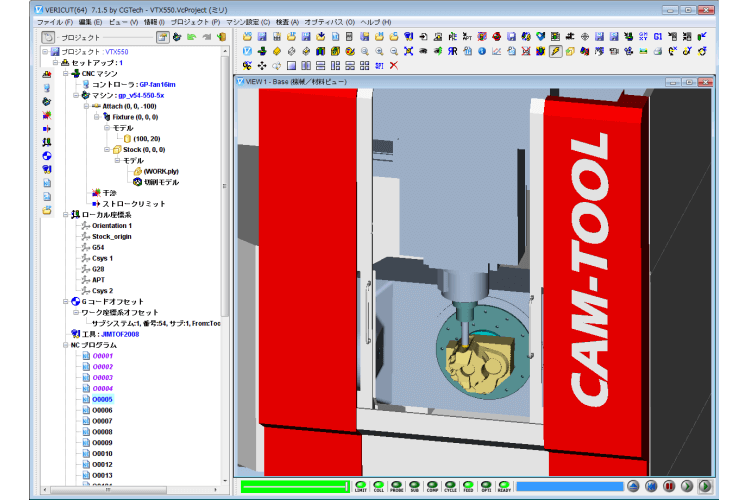Image resolution: width=750 pixels, height=500 pixels.
Task: Collapse the Gコードオフセット tree node
Action: tap(66, 301)
